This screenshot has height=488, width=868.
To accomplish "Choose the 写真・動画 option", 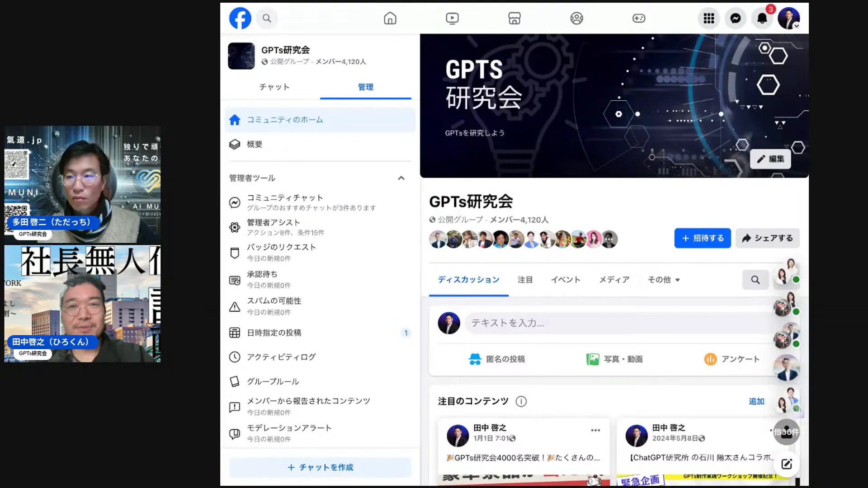I will [x=614, y=359].
